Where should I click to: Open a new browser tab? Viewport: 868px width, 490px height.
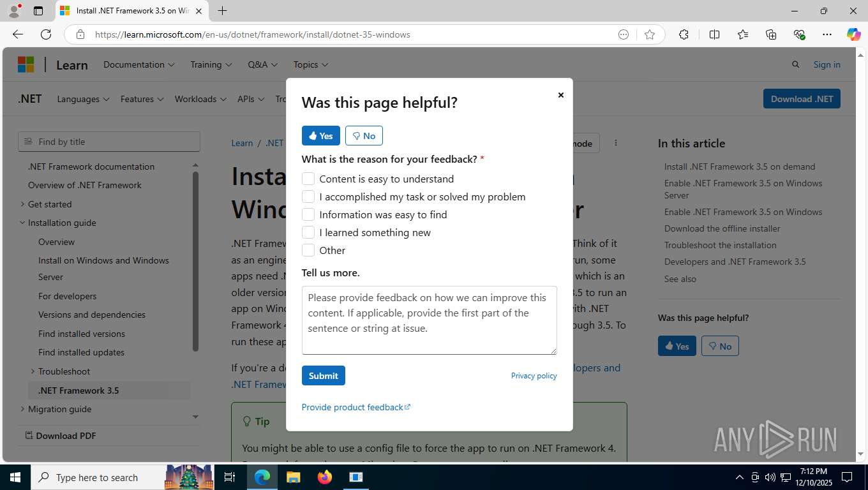tap(222, 11)
